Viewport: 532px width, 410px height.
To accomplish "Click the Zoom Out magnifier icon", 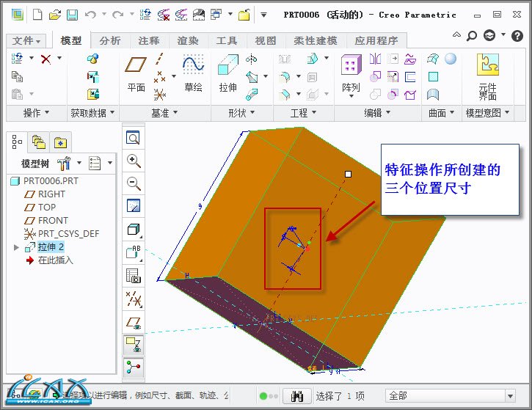I will point(133,183).
